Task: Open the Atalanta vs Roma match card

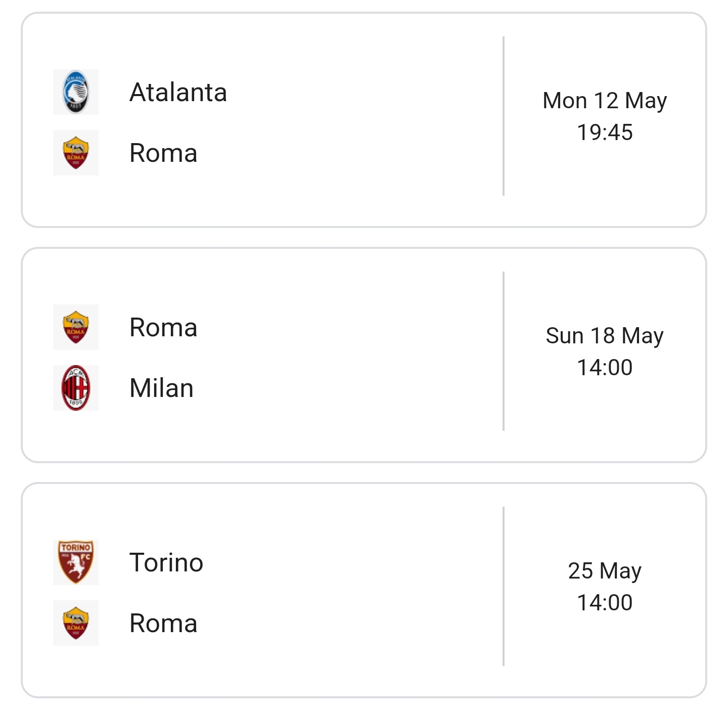Action: coord(364,120)
